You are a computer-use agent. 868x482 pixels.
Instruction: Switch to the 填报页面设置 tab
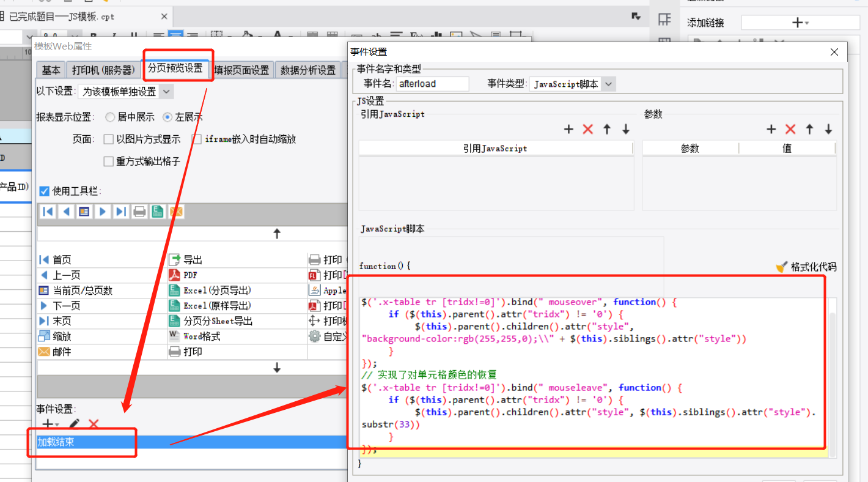pos(241,70)
